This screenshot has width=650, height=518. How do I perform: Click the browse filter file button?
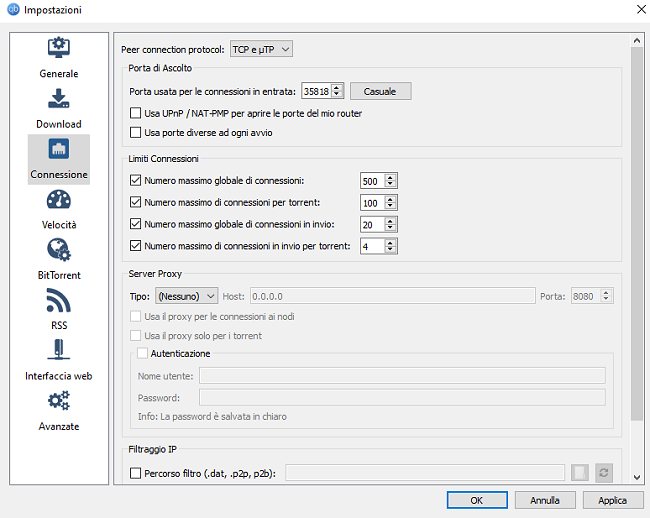580,473
